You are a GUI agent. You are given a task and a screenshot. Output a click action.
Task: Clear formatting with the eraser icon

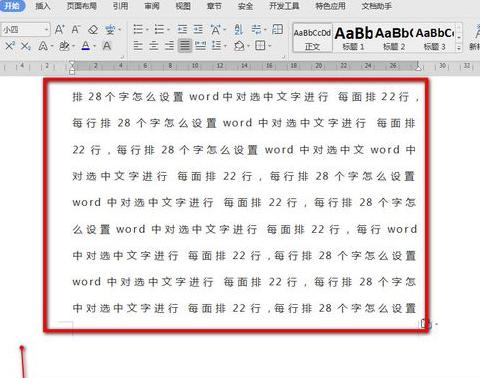tap(93, 30)
